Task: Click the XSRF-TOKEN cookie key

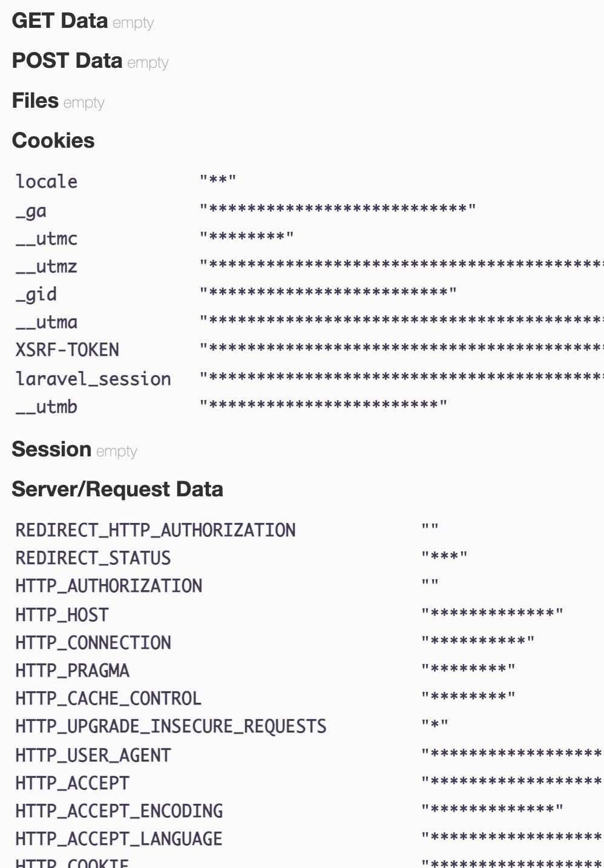Action: [67, 350]
